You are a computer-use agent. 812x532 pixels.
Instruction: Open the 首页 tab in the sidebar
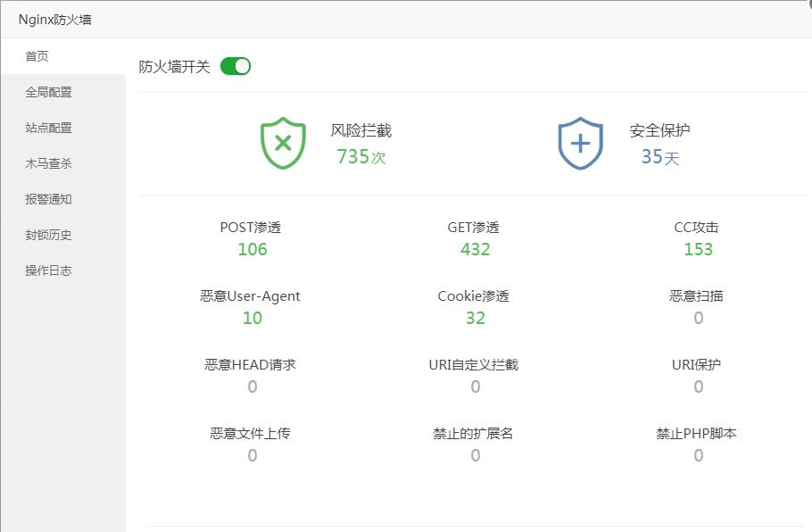(x=63, y=56)
